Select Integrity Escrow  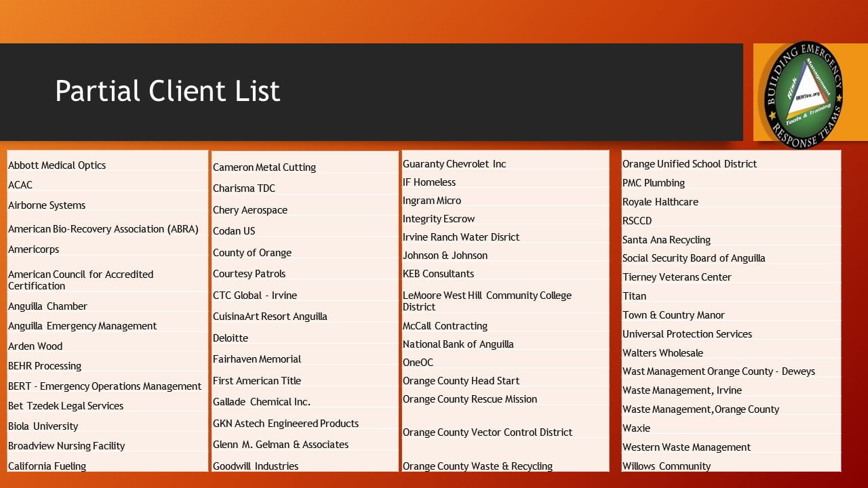439,219
